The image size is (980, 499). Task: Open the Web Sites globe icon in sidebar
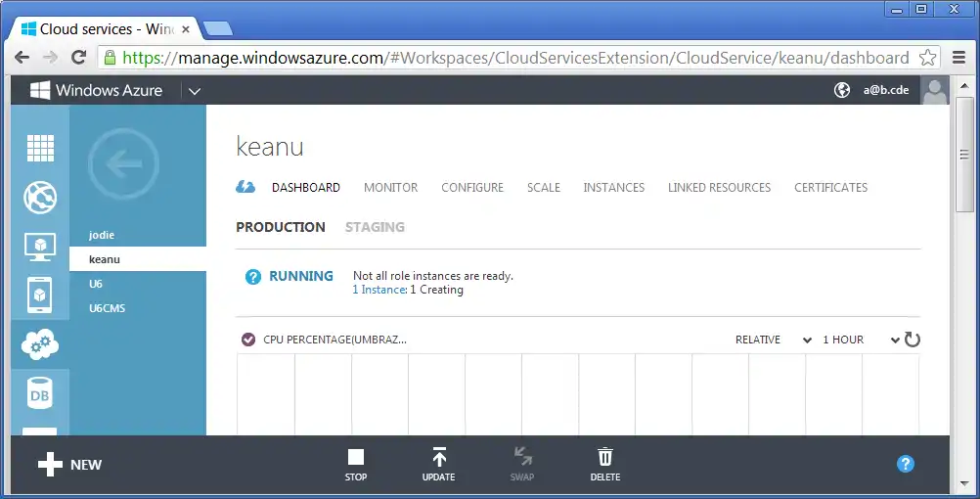(x=40, y=198)
